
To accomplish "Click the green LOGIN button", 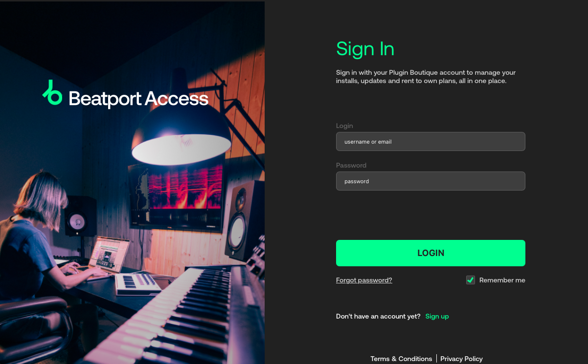I will 430,253.
